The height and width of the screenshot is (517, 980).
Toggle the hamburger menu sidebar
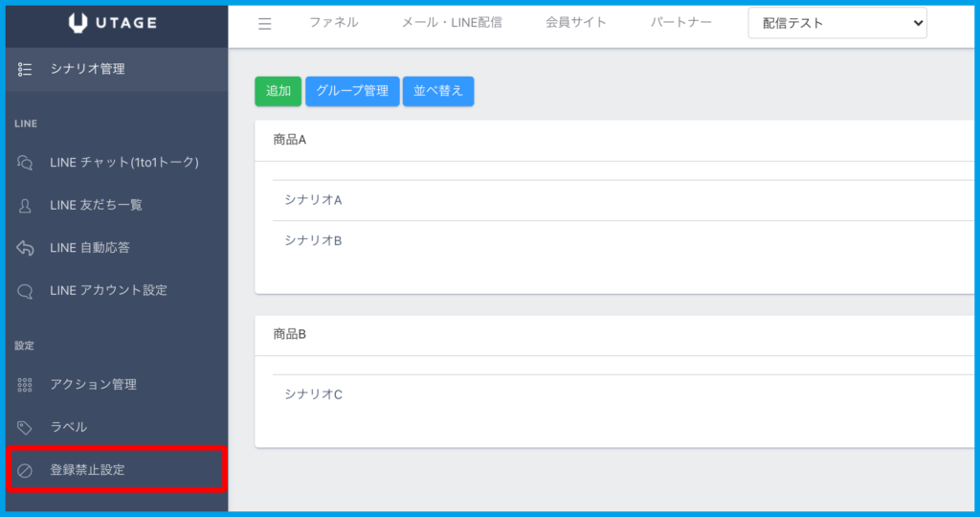coord(265,24)
